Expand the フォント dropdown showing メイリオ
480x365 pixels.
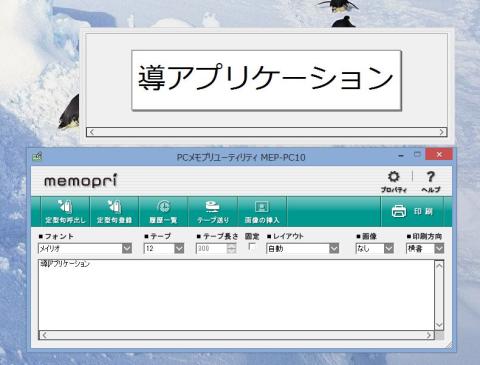click(x=127, y=248)
